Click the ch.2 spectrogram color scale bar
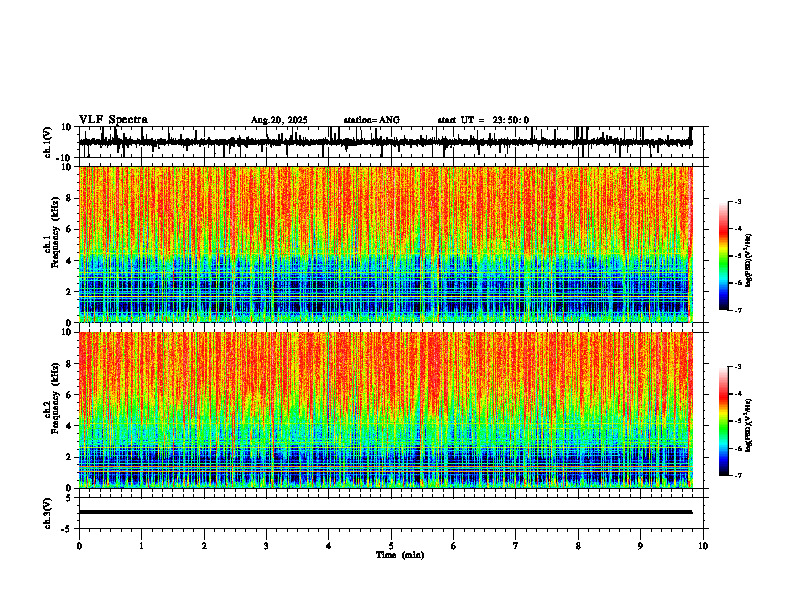 [724, 421]
